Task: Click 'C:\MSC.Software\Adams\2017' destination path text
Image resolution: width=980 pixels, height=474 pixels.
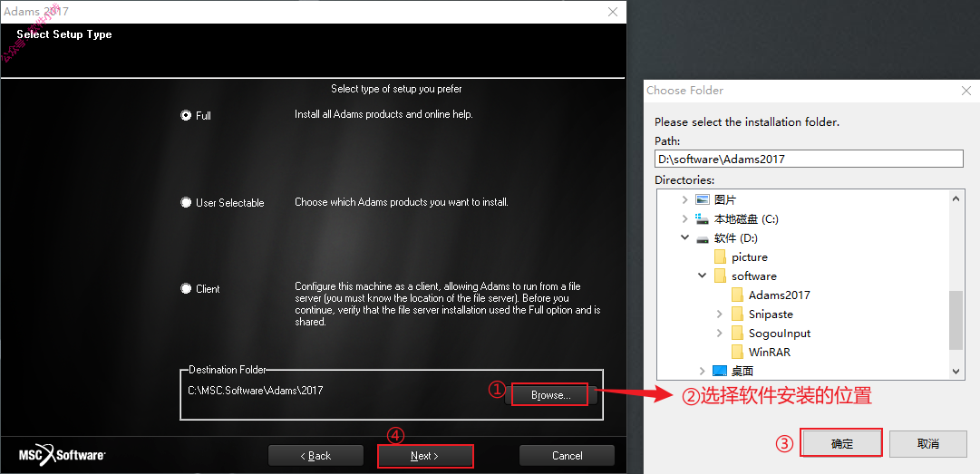Action: click(x=256, y=391)
